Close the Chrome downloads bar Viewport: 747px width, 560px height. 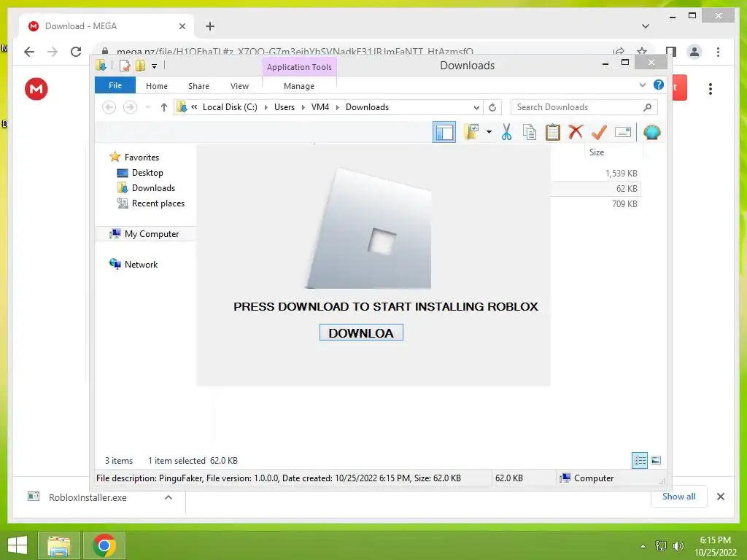pos(720,497)
